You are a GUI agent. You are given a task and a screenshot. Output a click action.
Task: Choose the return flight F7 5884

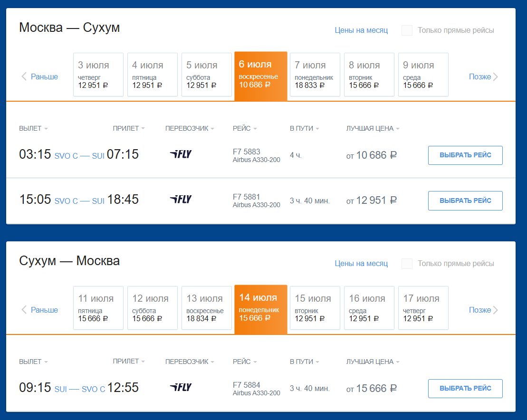coord(465,388)
